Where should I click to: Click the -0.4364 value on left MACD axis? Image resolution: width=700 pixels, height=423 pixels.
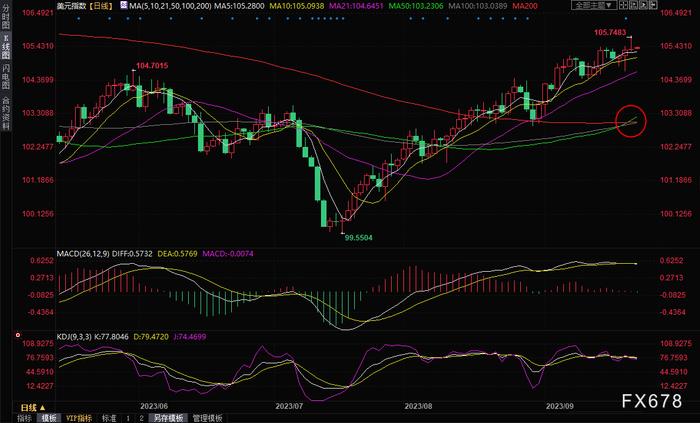pos(41,312)
